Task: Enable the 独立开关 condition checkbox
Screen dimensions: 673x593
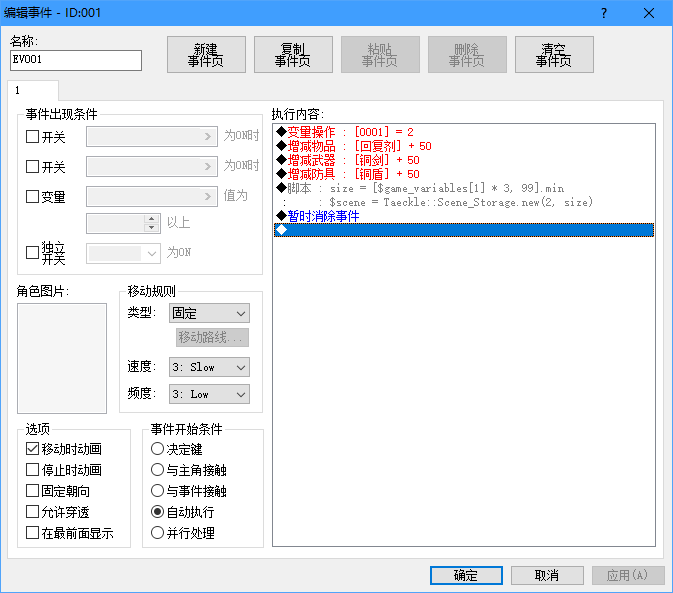Action: (33, 252)
